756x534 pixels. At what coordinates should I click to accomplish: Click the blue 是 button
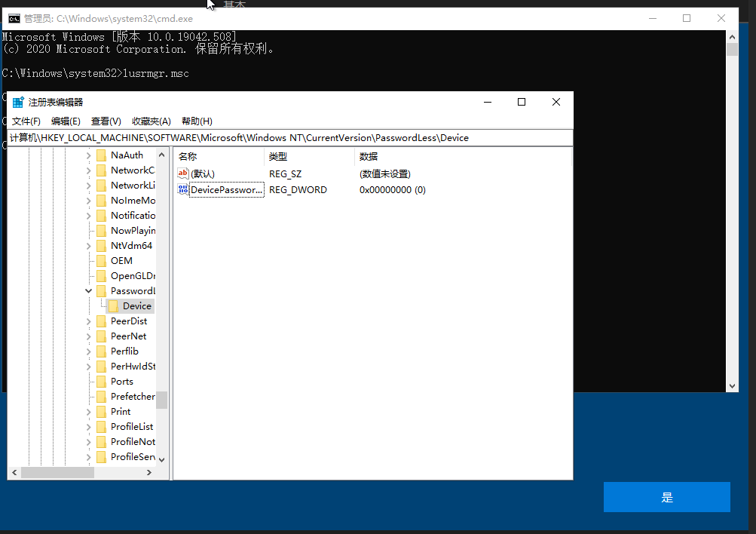[667, 497]
